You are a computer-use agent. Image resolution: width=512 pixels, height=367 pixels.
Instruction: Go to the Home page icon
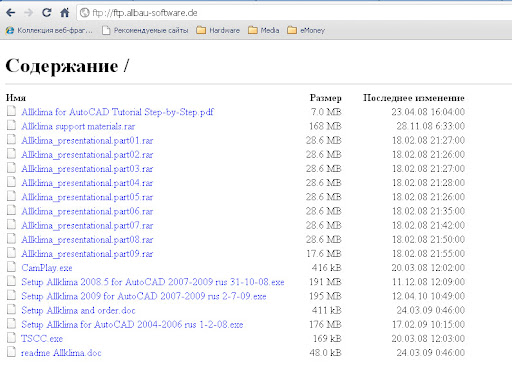click(x=64, y=13)
